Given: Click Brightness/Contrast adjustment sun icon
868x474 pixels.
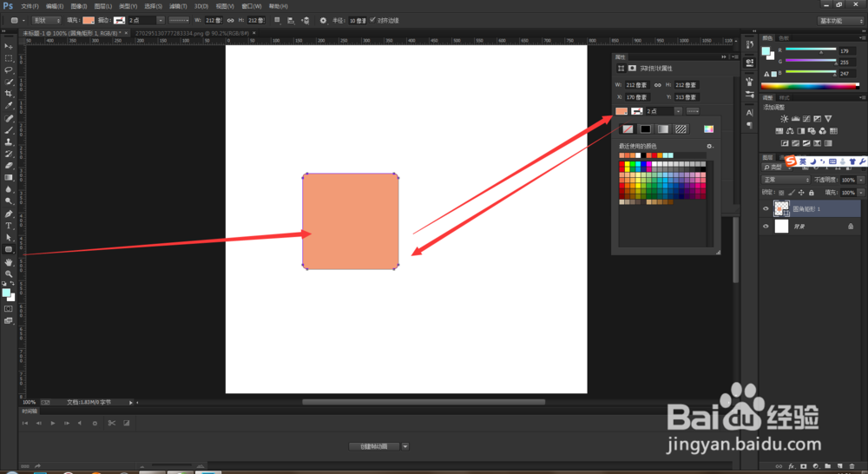Looking at the screenshot, I should coord(784,118).
